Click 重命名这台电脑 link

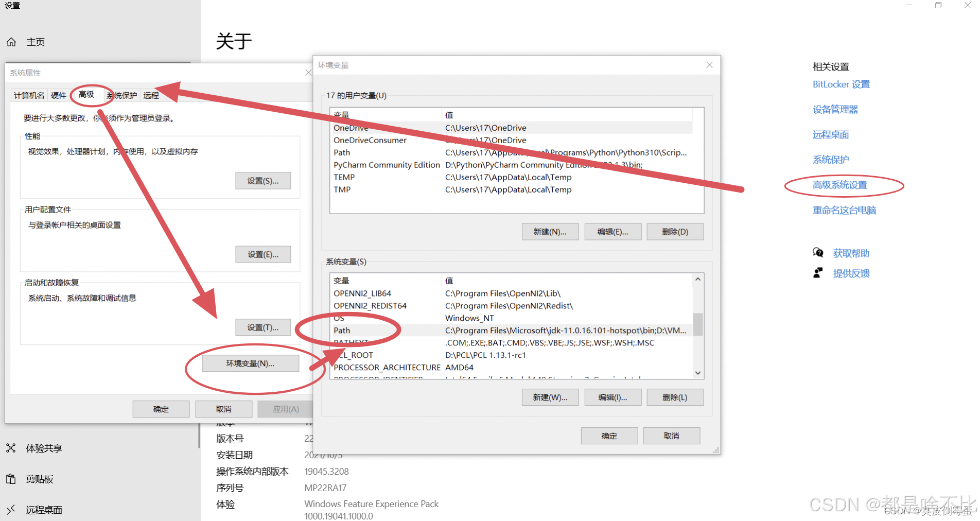click(844, 210)
